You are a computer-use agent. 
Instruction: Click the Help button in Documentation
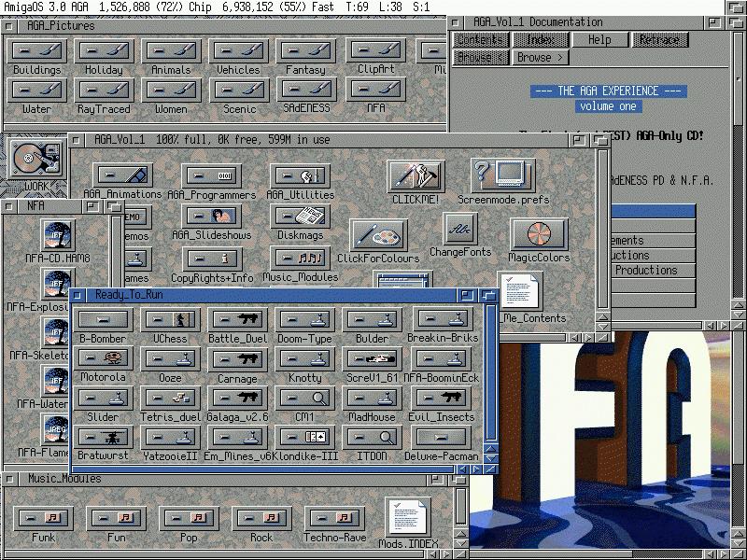(599, 39)
